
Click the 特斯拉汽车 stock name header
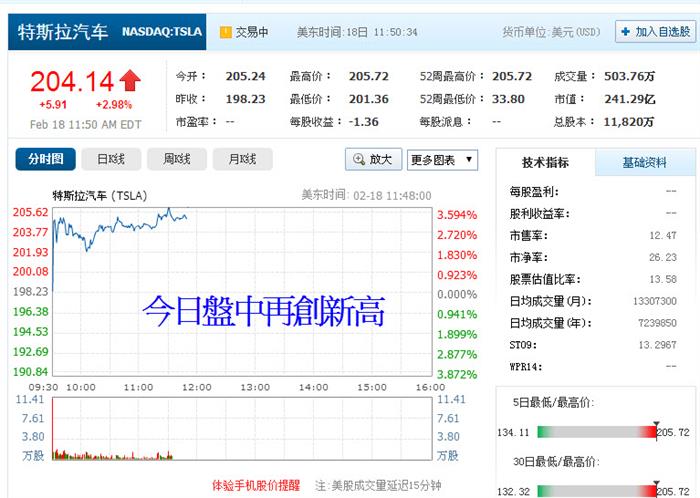pos(63,32)
